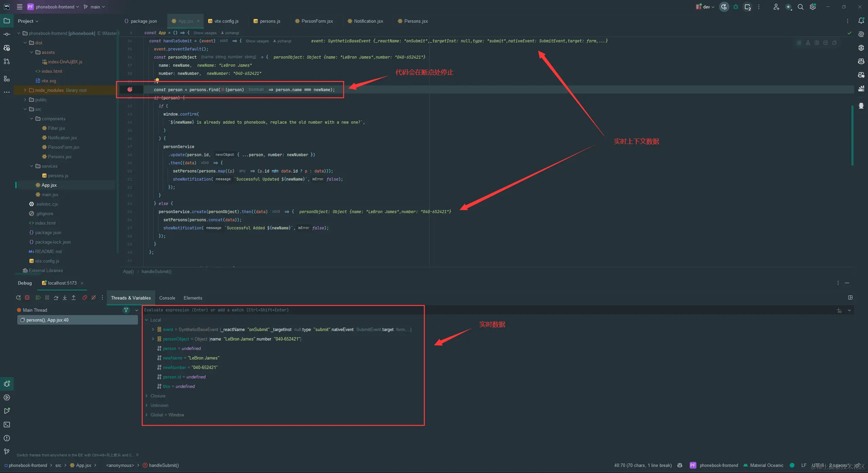Step out of the current frame

(74, 297)
